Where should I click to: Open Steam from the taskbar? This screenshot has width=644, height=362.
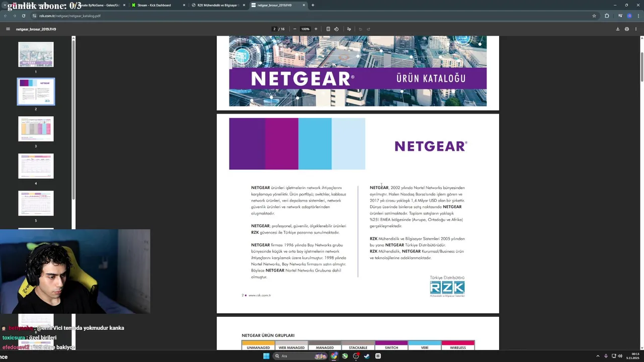point(367,356)
